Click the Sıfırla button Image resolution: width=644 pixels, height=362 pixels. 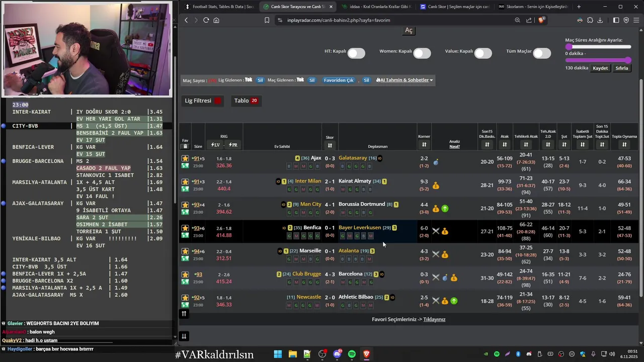click(x=622, y=68)
